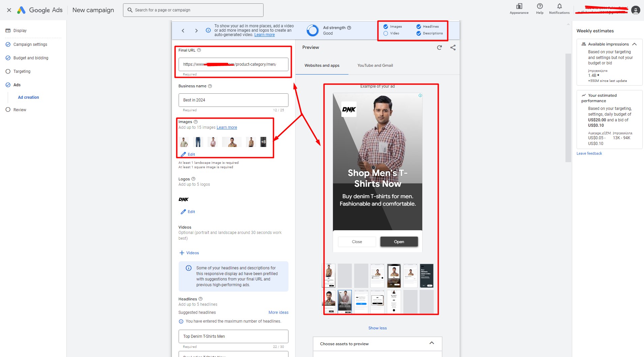Click the ad info icon in preview

pos(420,95)
